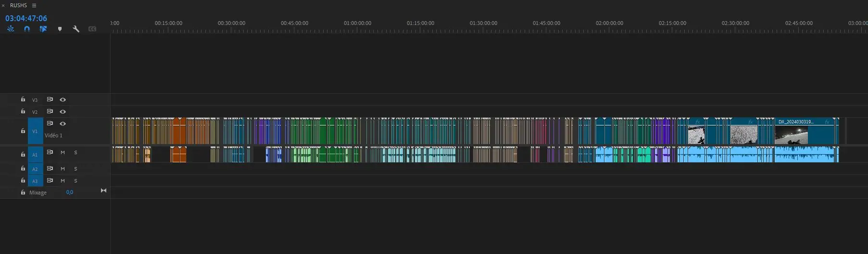Open RUSHS panel hamburger menu
This screenshot has height=254, width=868.
click(34, 5)
